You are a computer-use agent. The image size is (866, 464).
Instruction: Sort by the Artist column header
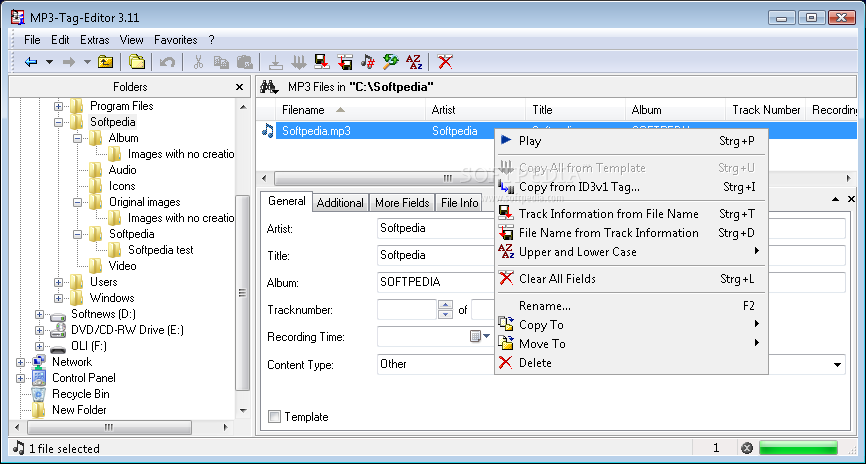coord(475,110)
